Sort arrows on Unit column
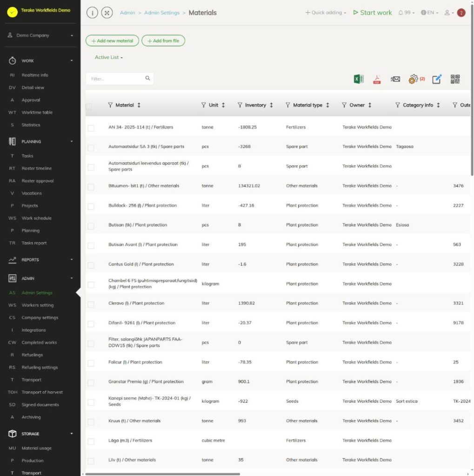Viewport: 474px width, 476px height. 223,105
